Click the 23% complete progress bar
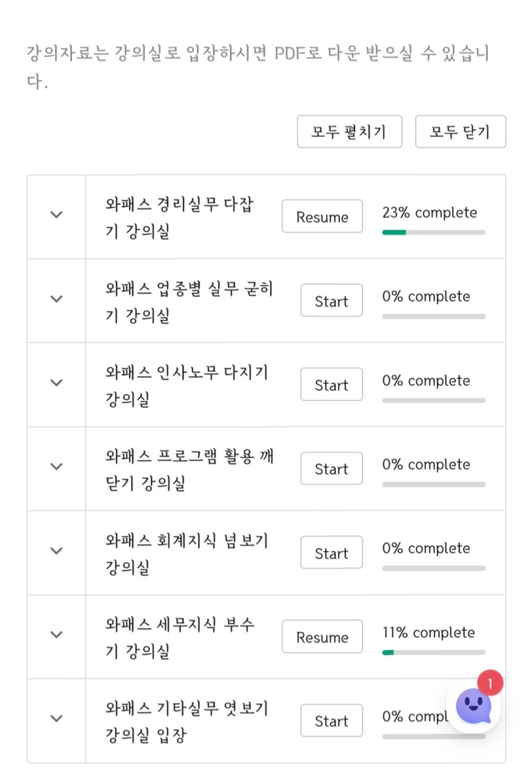 (434, 232)
